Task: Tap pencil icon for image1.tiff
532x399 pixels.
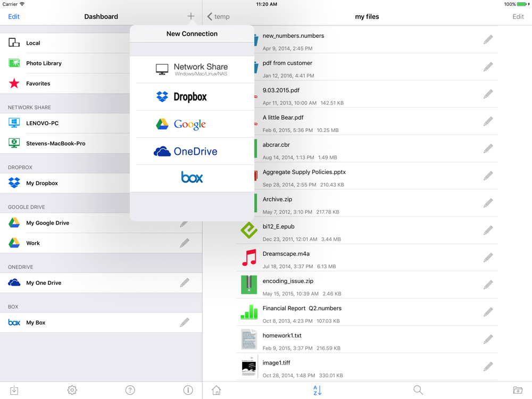Action: (488, 367)
